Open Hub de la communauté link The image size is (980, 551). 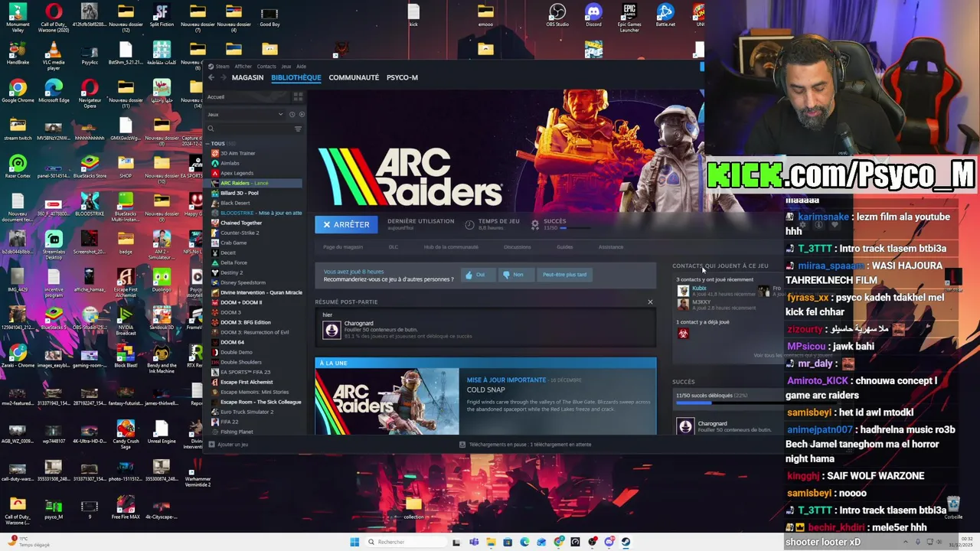click(x=451, y=247)
